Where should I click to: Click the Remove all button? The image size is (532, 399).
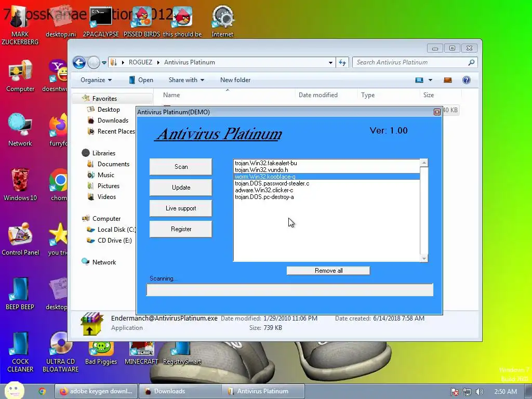[x=328, y=270]
